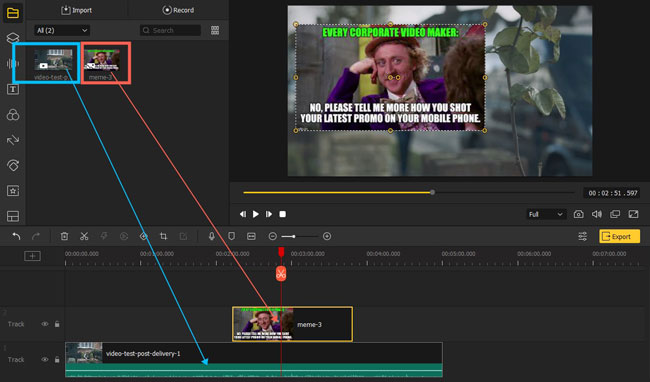Click the 00:02:51.597 timecode field
Viewport: 650px width, 382px height.
click(613, 193)
